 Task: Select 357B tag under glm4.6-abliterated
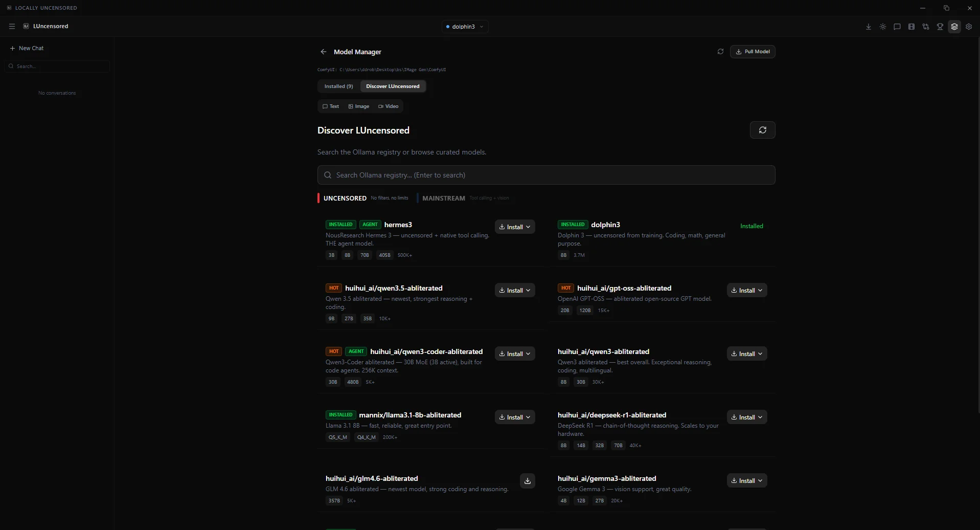[334, 500]
